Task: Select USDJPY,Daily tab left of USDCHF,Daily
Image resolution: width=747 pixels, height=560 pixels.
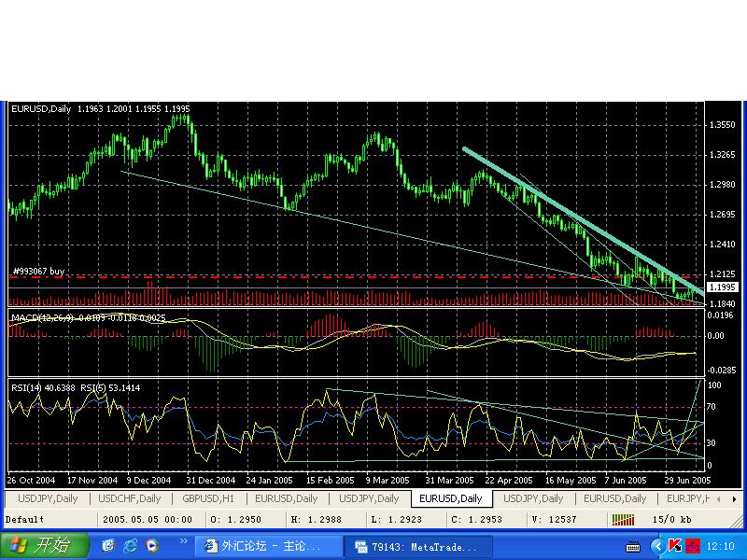Action: [48, 498]
